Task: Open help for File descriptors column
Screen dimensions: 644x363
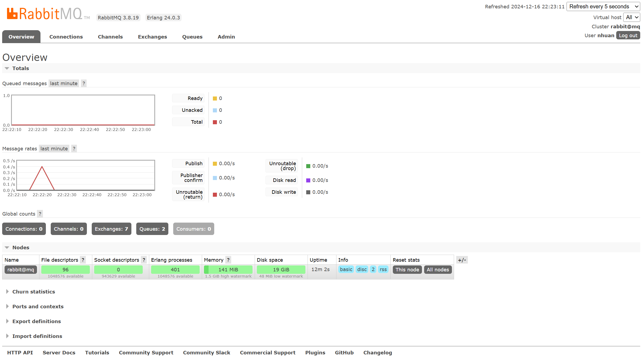Action: [x=83, y=260]
